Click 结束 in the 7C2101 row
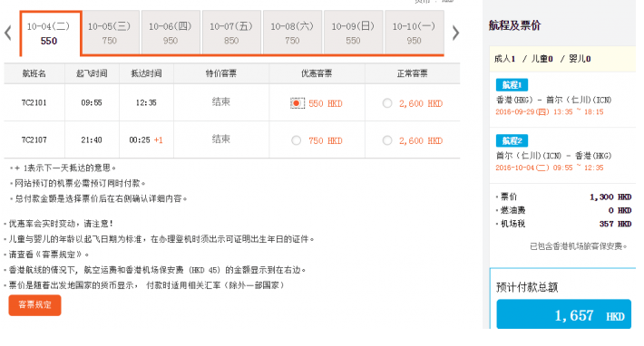Viewport: 644px width, 346px height. point(221,101)
